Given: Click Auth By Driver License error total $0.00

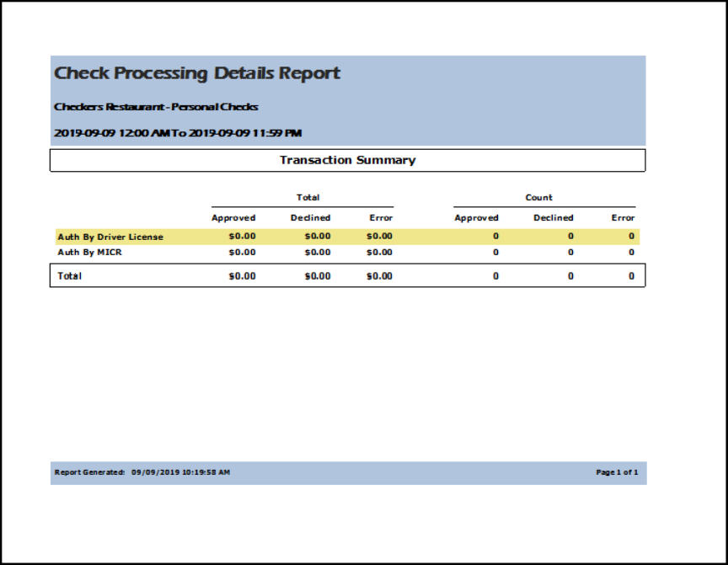Looking at the screenshot, I should click(379, 236).
